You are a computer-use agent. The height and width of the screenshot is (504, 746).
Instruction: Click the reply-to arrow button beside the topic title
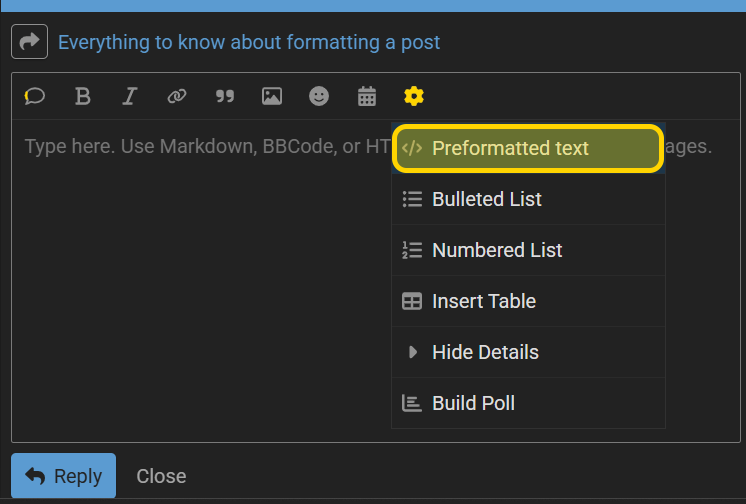(x=29, y=41)
